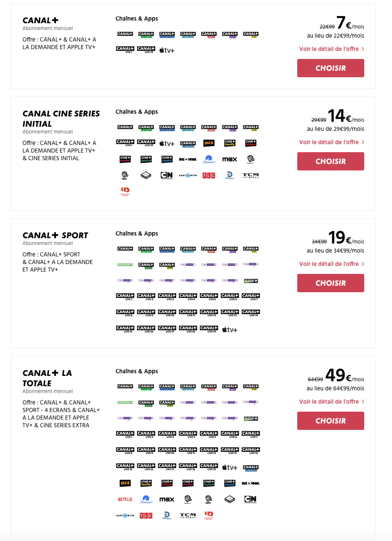Click the Canal Cine Series Initial title
The image size is (392, 541).
coord(61,119)
